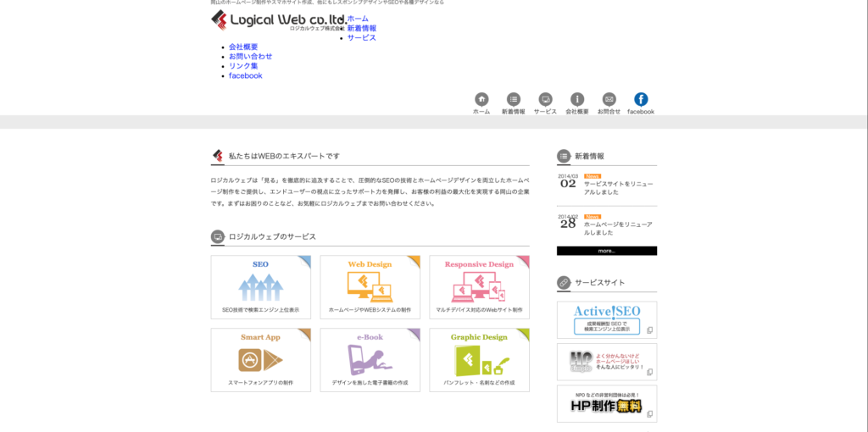This screenshot has width=868, height=432.
Task: Select the gray Home icon in navigation
Action: pos(481,100)
